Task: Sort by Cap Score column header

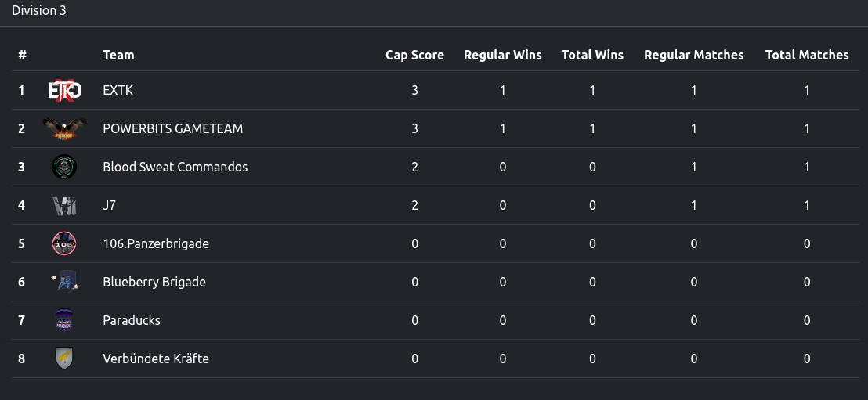Action: (x=414, y=55)
